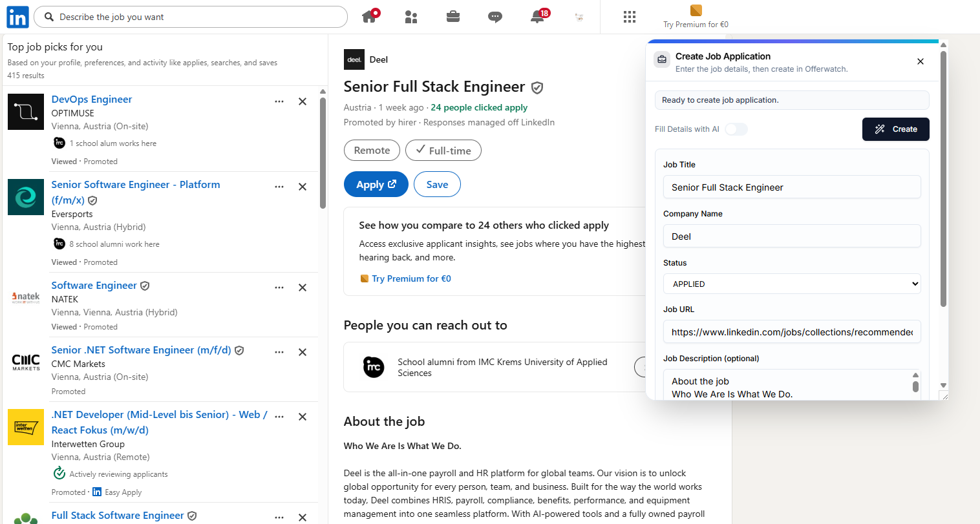The image size is (980, 524).
Task: Open more options for .NET Developer job
Action: click(x=279, y=417)
